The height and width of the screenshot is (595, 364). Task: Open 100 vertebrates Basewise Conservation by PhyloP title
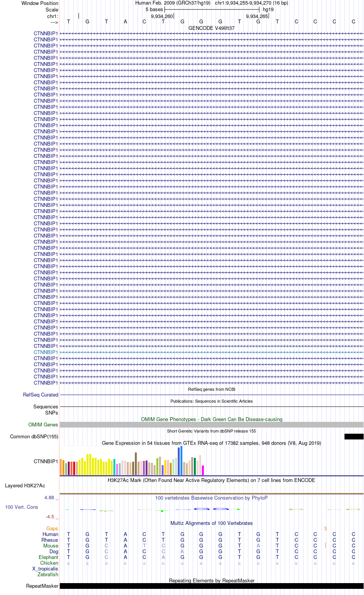[212, 498]
